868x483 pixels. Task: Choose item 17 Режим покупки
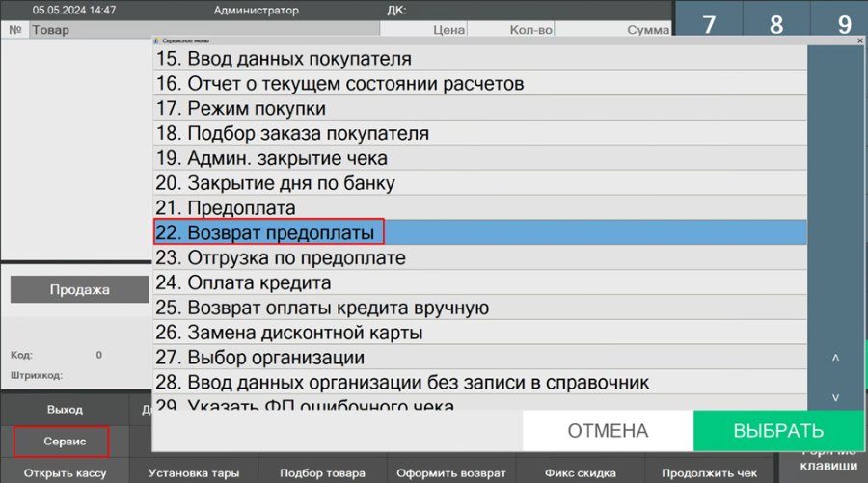coord(479,108)
